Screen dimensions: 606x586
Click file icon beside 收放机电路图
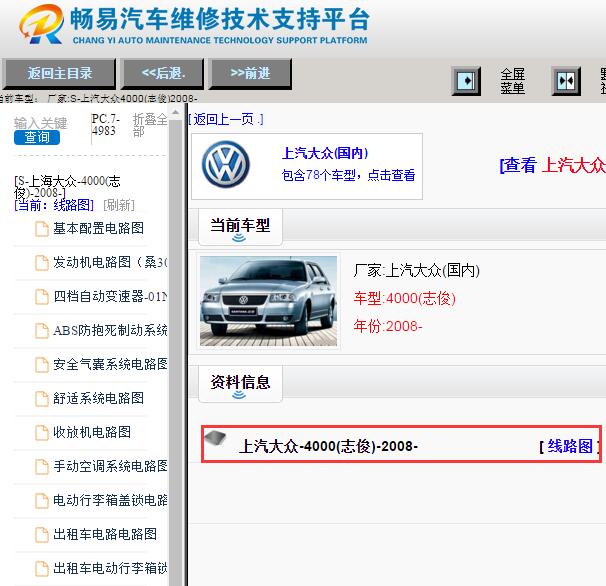42,433
